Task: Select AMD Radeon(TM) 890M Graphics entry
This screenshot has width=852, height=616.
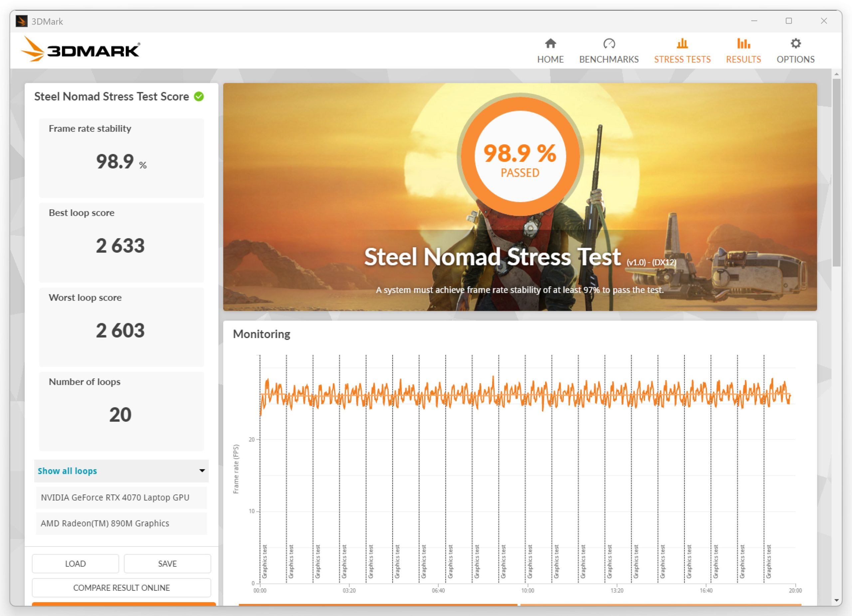Action: coord(121,523)
